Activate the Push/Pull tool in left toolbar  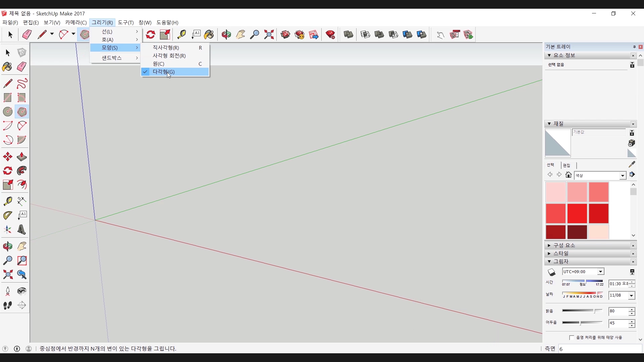(22, 157)
